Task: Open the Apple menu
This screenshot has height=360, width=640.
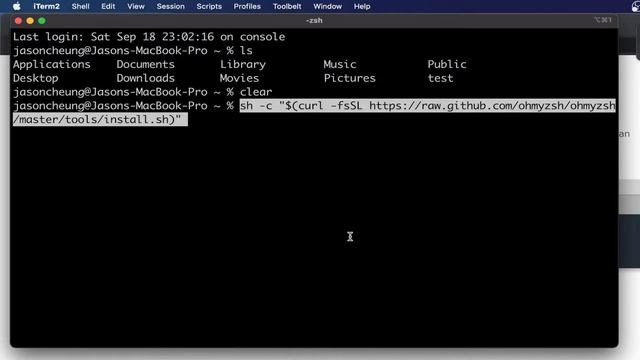Action: click(17, 6)
